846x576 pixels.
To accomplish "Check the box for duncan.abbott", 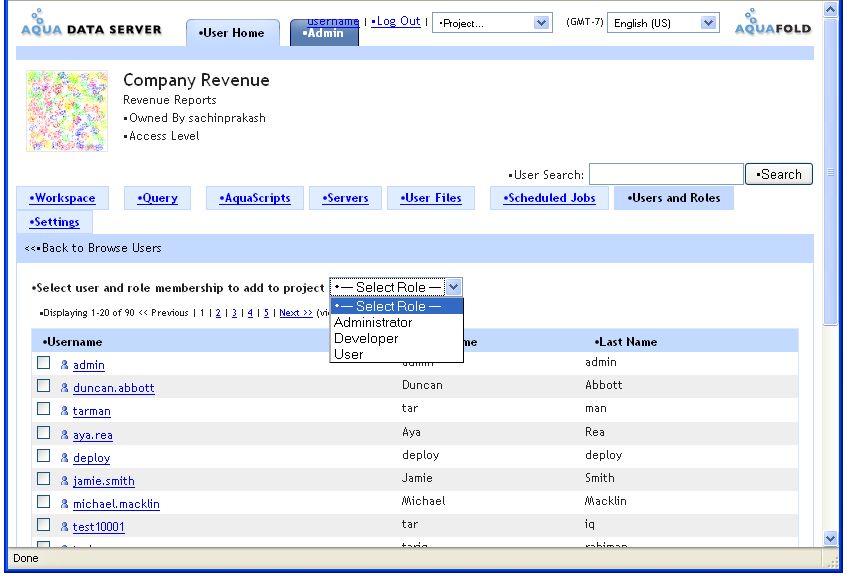I will [43, 386].
